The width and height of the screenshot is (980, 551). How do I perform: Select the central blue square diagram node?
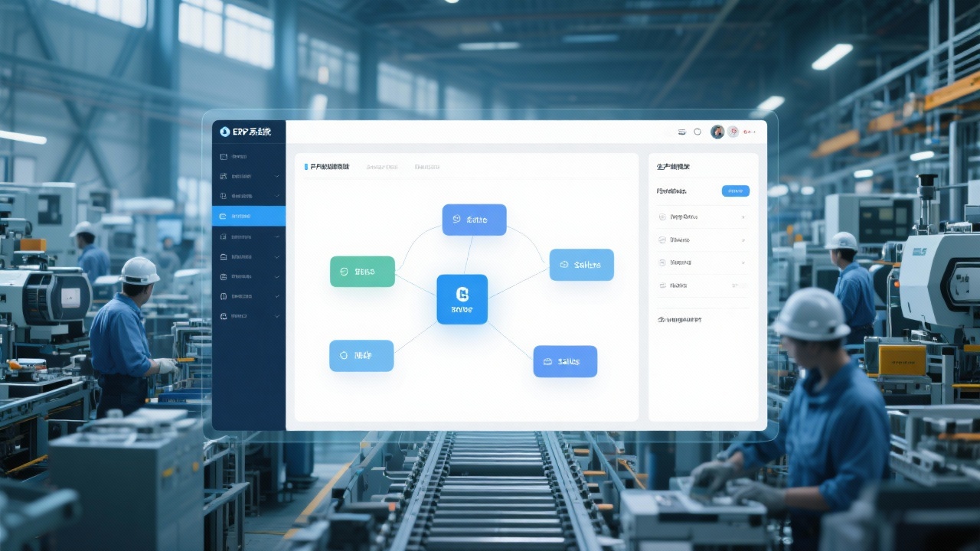(x=462, y=299)
